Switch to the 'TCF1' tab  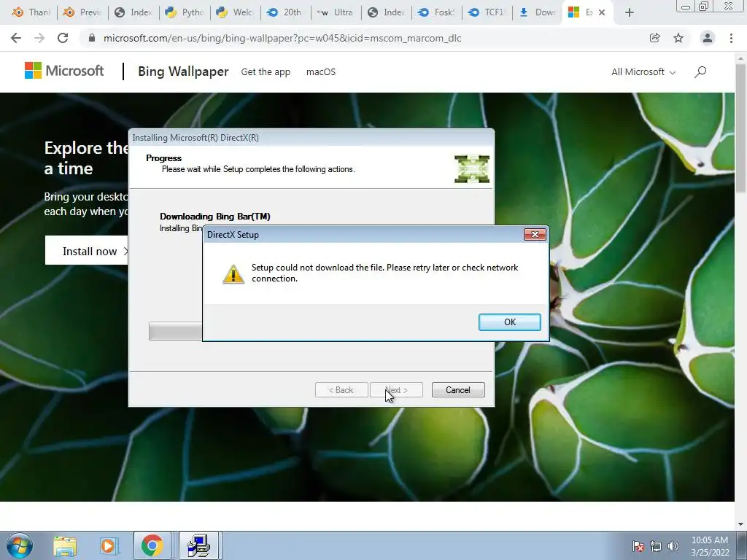coord(488,12)
